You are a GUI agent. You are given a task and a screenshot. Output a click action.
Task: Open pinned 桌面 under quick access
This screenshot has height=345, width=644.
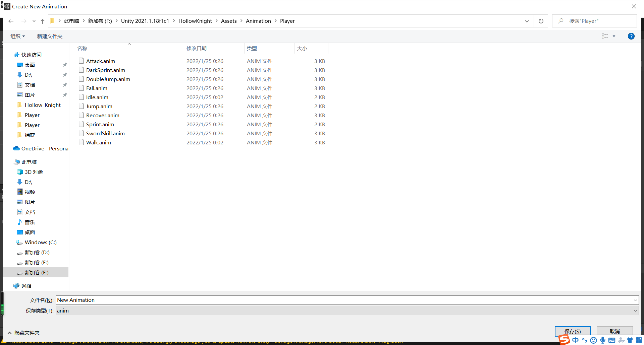30,65
